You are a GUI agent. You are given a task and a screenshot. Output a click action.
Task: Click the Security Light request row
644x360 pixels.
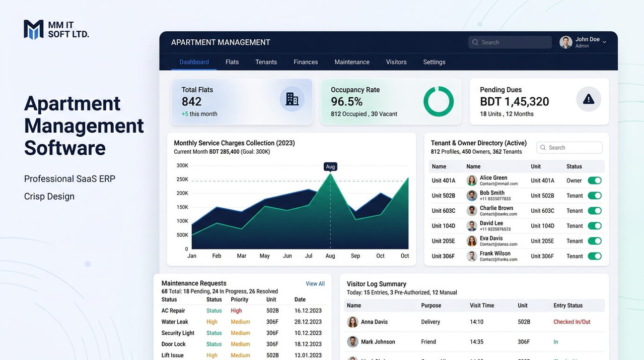(x=243, y=333)
